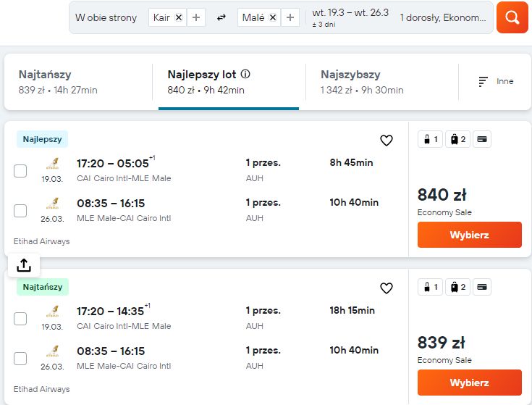Click the orange search magnifier button

coord(512,17)
